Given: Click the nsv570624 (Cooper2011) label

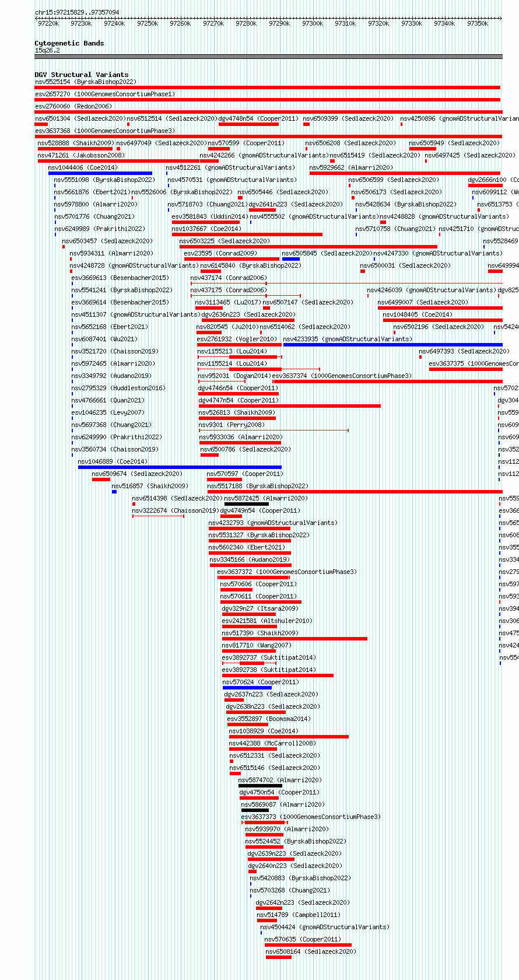Looking at the screenshot, I should click(261, 682).
